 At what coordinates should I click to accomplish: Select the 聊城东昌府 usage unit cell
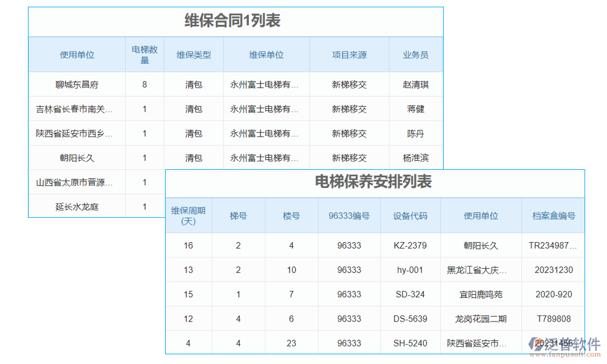pyautogui.click(x=77, y=84)
